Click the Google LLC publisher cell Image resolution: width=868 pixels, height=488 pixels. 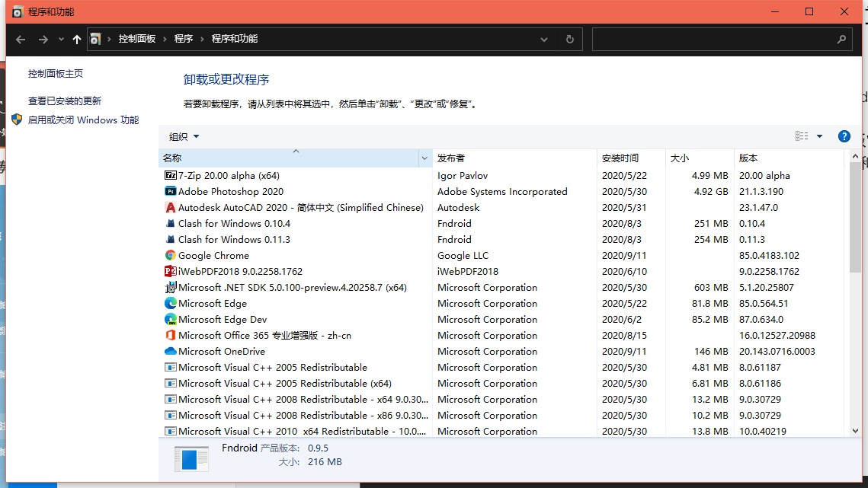click(463, 256)
